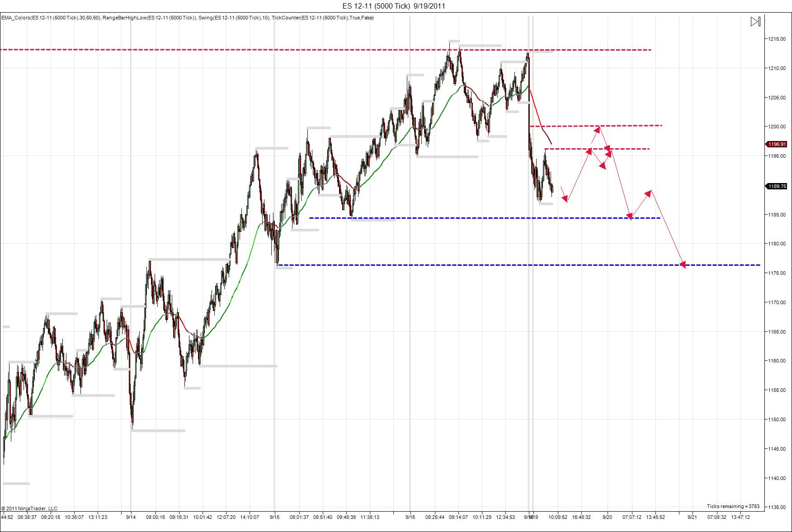Click the 1135.00 price axis label
Screen dimensions: 792x532
click(x=777, y=507)
